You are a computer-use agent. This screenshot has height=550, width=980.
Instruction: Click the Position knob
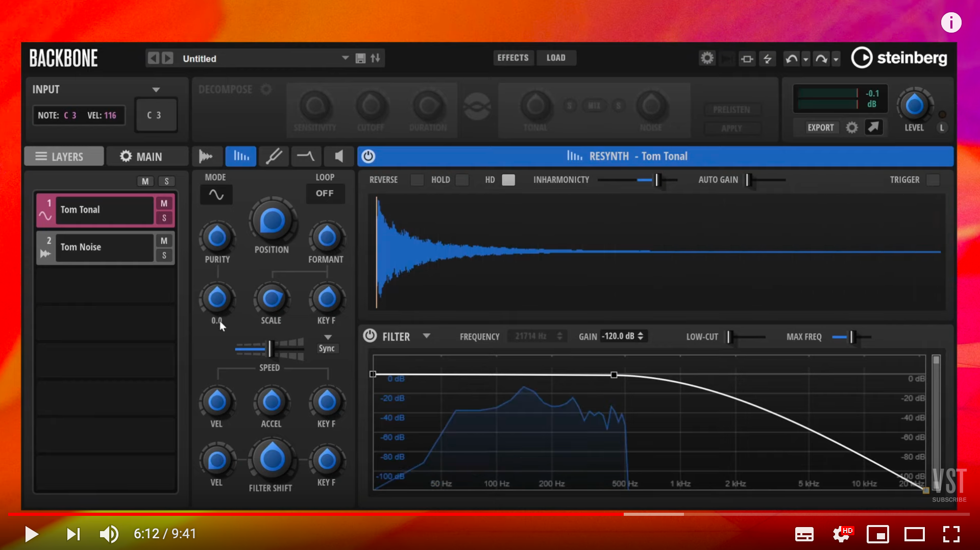point(272,221)
